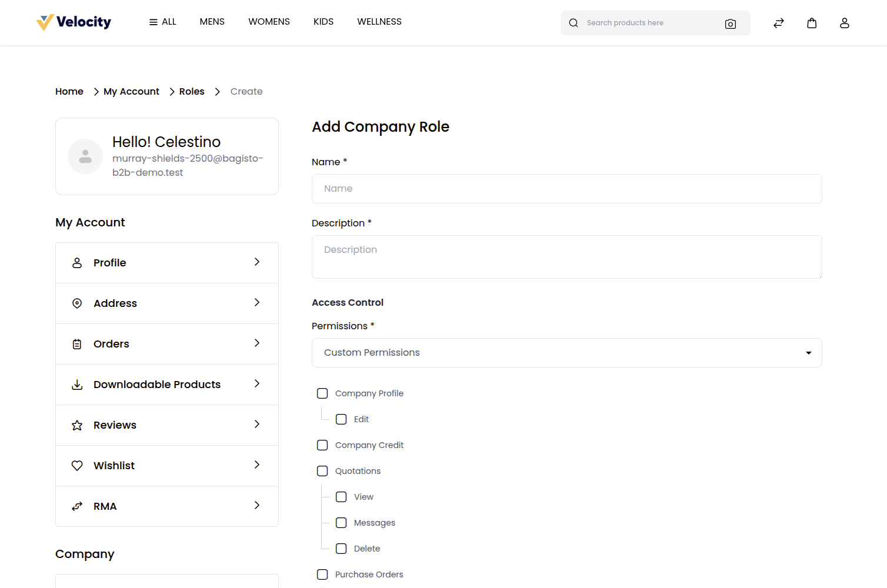The width and height of the screenshot is (887, 588).
Task: Open the WOMENS menu
Action: (x=269, y=22)
